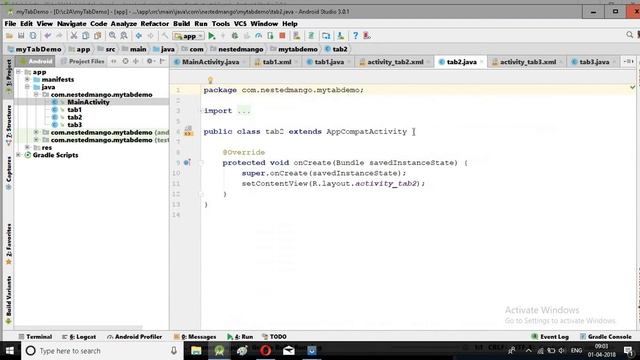Click the red Stop icon

tap(282, 36)
